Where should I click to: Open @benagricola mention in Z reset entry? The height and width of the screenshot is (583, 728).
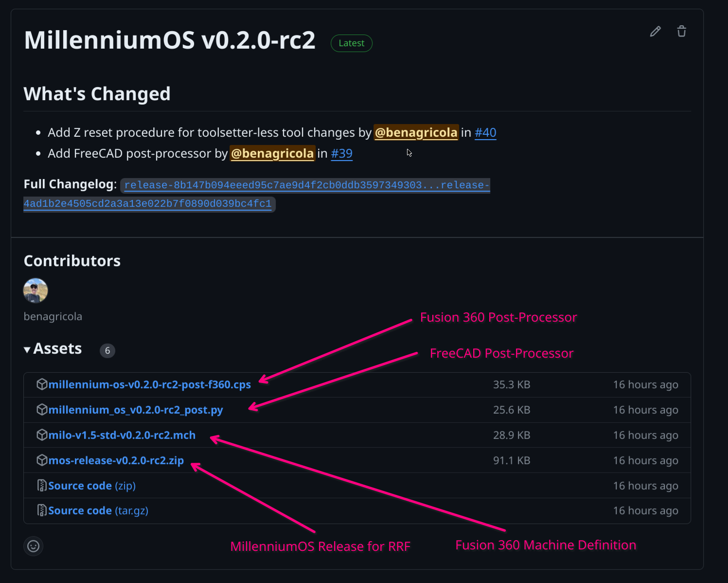[x=416, y=132]
